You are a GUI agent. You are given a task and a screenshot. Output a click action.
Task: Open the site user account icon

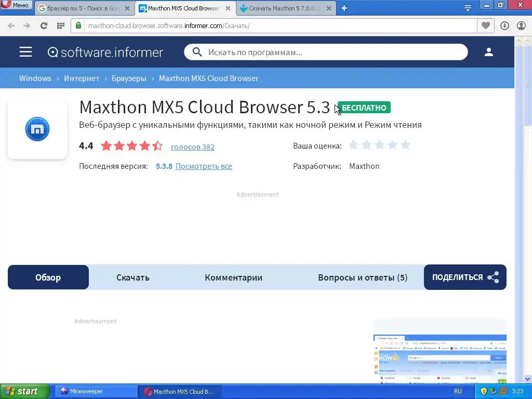click(x=488, y=52)
